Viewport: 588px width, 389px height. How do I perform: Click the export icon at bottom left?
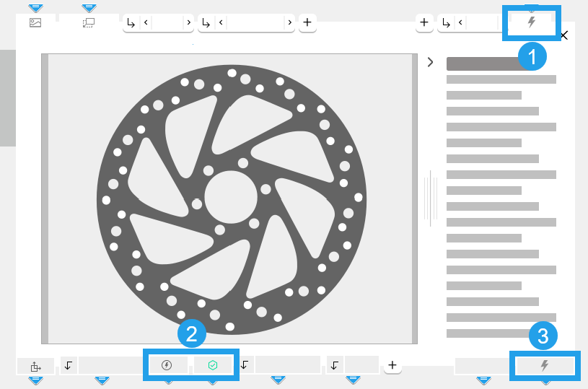(x=35, y=366)
